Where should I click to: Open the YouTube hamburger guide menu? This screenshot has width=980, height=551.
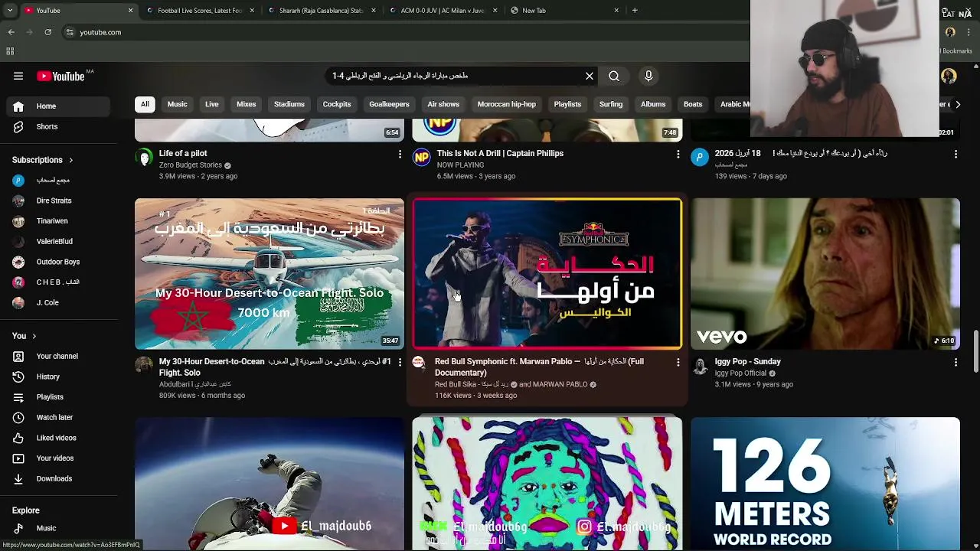pos(18,76)
